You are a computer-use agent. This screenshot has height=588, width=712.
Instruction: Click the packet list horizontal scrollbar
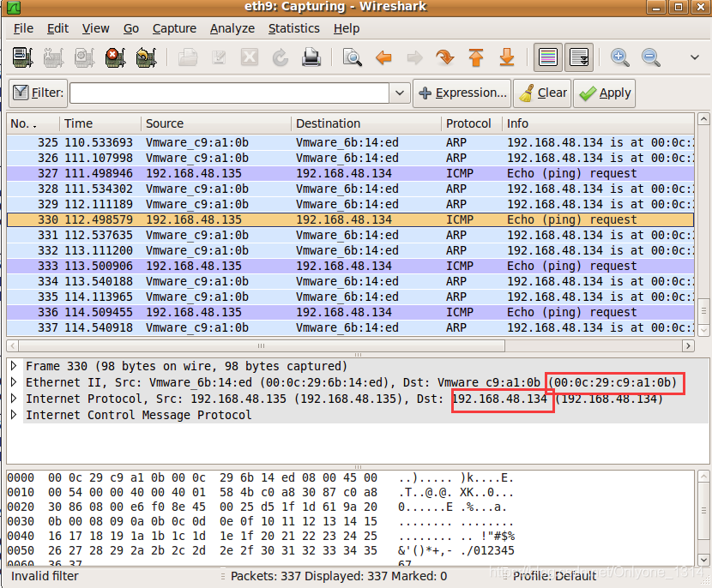click(x=261, y=345)
